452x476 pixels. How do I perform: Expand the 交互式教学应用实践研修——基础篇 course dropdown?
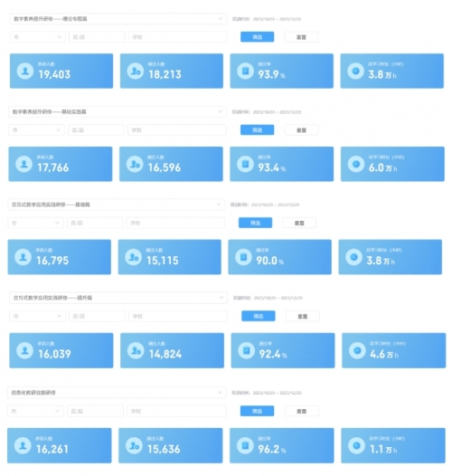coord(117,205)
